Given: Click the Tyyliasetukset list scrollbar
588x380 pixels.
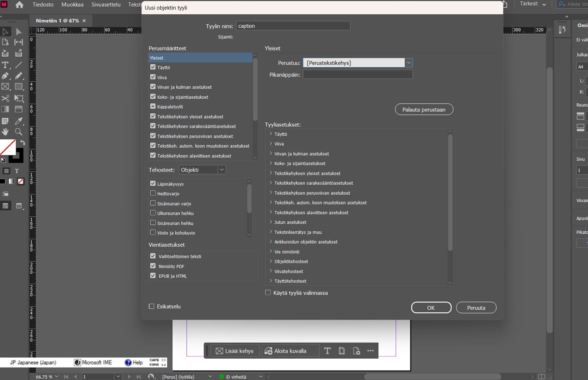Looking at the screenshot, I should pos(450,193).
